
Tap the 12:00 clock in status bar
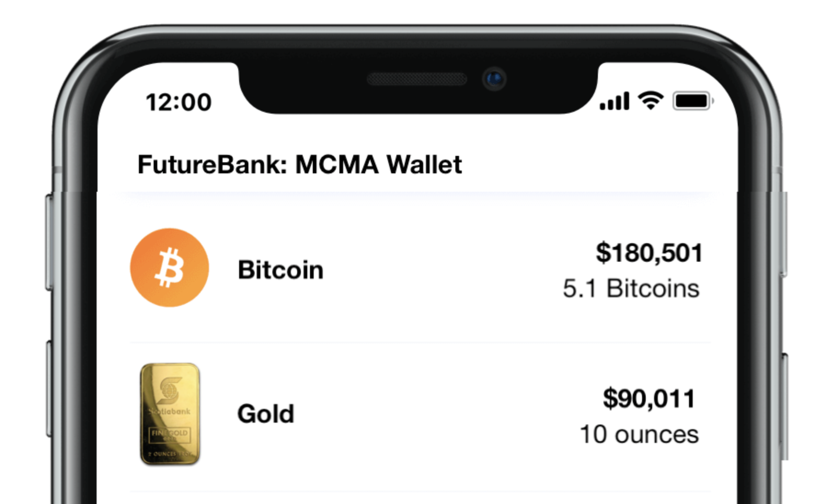pyautogui.click(x=178, y=102)
